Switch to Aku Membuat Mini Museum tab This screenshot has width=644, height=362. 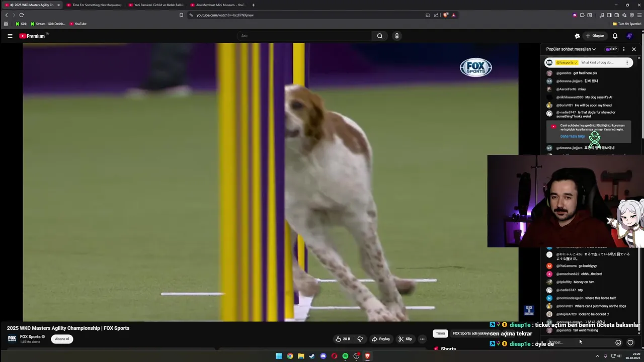pos(218,5)
